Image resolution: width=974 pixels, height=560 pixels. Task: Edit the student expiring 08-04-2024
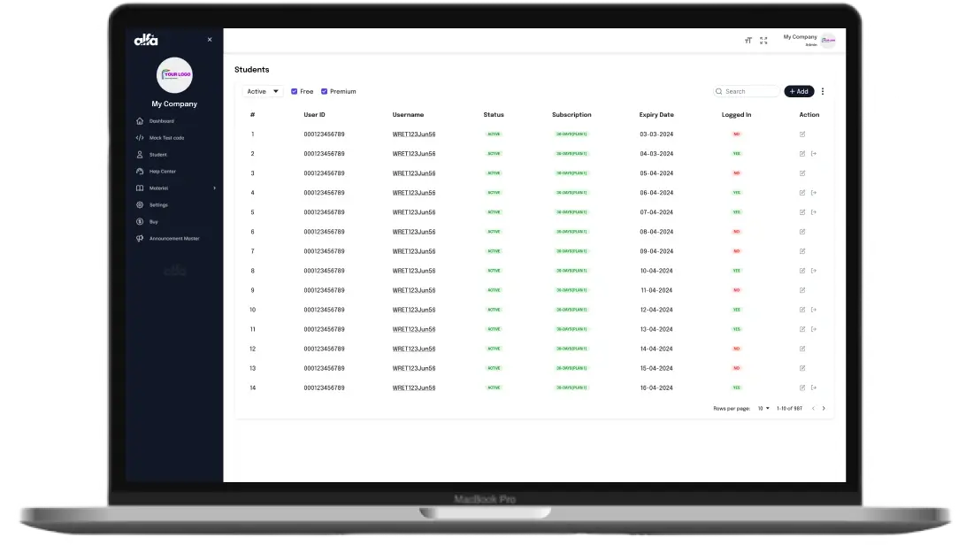(x=801, y=232)
